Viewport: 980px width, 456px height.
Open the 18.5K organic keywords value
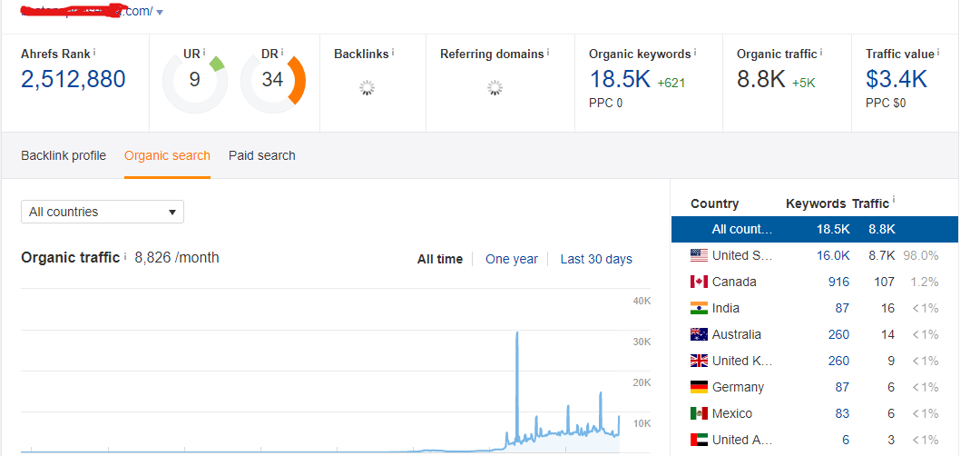coord(620,79)
